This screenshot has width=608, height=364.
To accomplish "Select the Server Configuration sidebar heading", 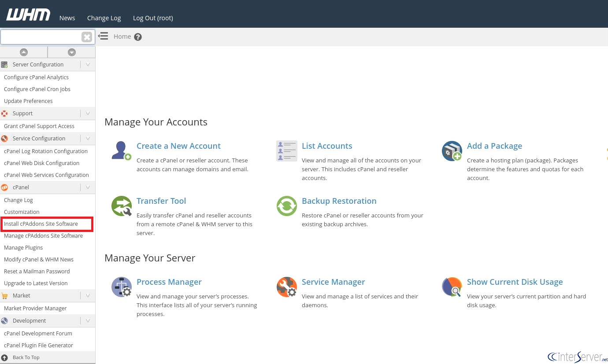I will pyautogui.click(x=38, y=65).
